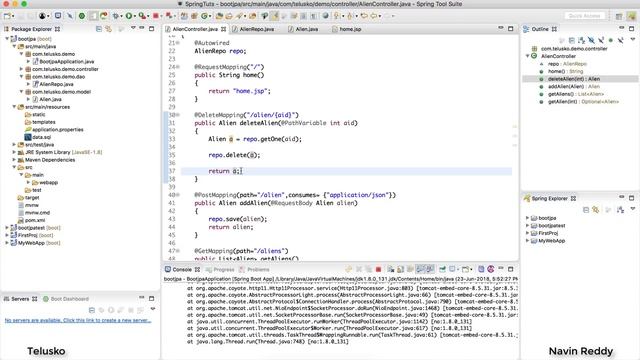Screen dimensions: 640x360
Task: Open the Boot Dashboard green power icon in toolbar
Action: click(x=82, y=16)
